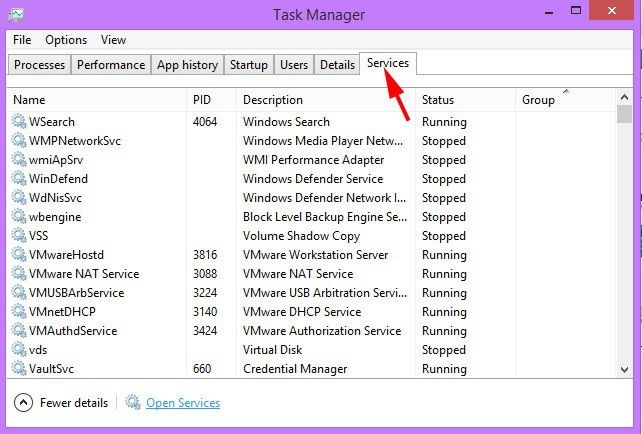Click the Task Manager title bar icon
This screenshot has height=434, width=642.
coord(16,15)
